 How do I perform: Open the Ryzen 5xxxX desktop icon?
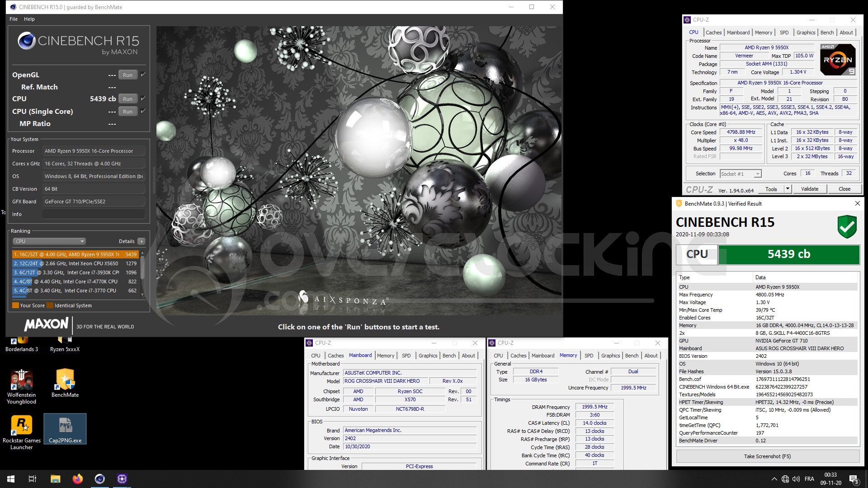65,344
